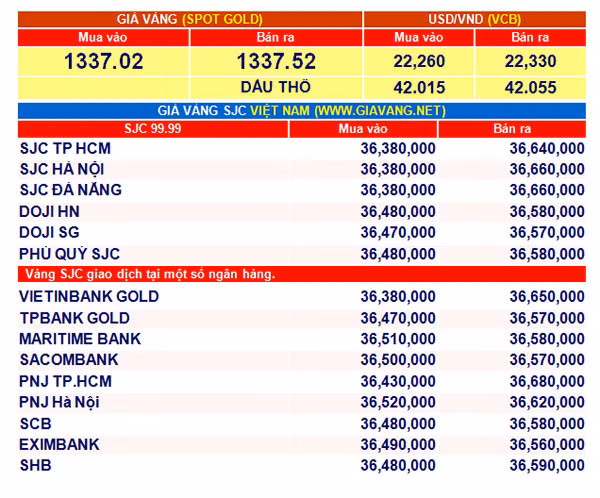Image resolution: width=600 pixels, height=498 pixels.
Task: Click the GIÁ VÀNG (SPOT GOLD) header
Action: (x=190, y=19)
